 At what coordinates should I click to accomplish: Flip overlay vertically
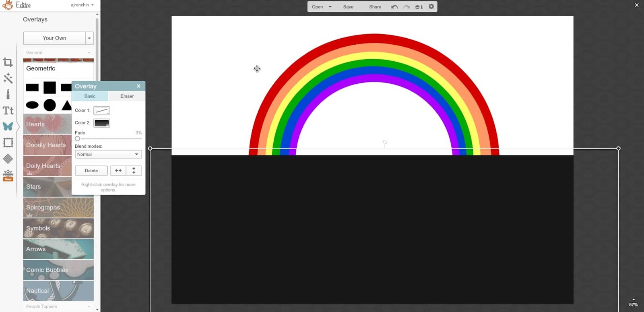coord(134,171)
